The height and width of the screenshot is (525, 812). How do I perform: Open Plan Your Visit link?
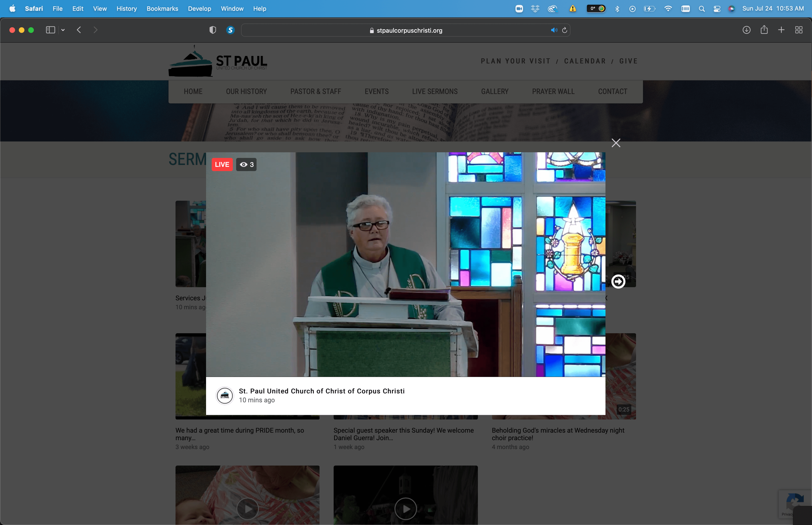coord(515,61)
